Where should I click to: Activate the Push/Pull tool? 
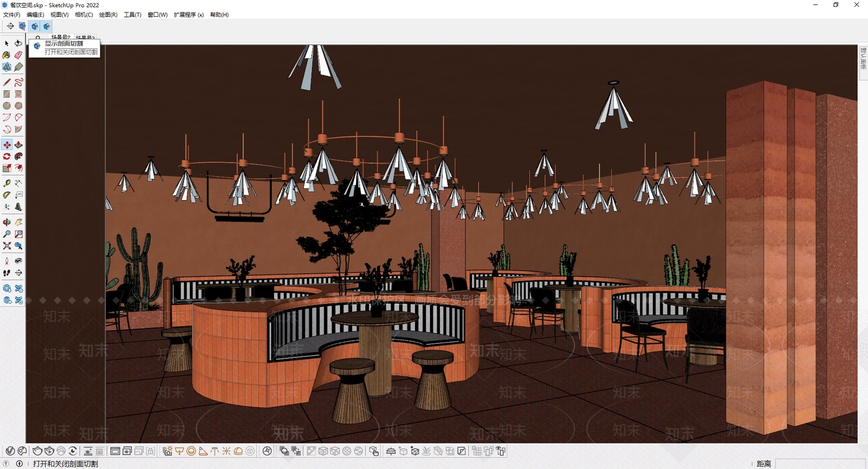(18, 145)
